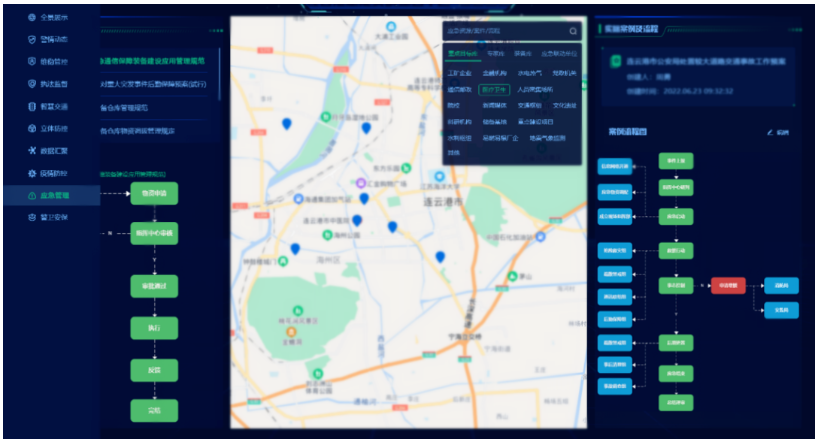The width and height of the screenshot is (819, 441).
Task: Toggle the 工矿企业 category filter
Action: point(460,73)
